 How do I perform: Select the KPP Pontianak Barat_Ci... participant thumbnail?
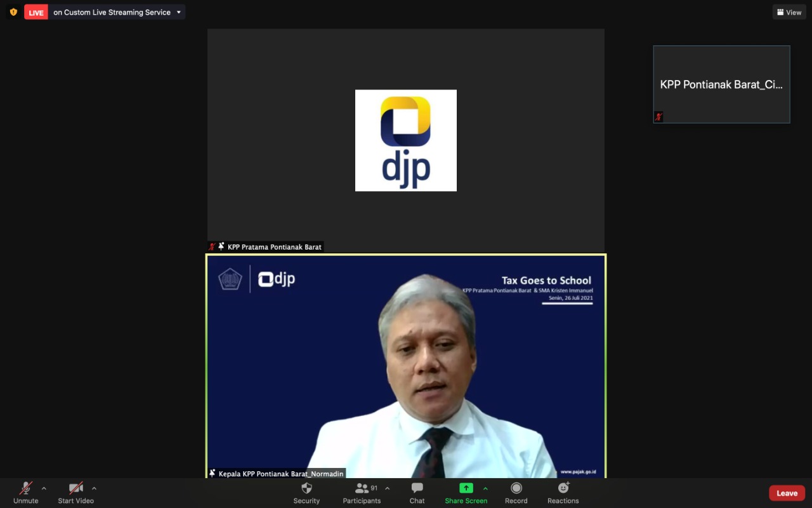coord(721,84)
